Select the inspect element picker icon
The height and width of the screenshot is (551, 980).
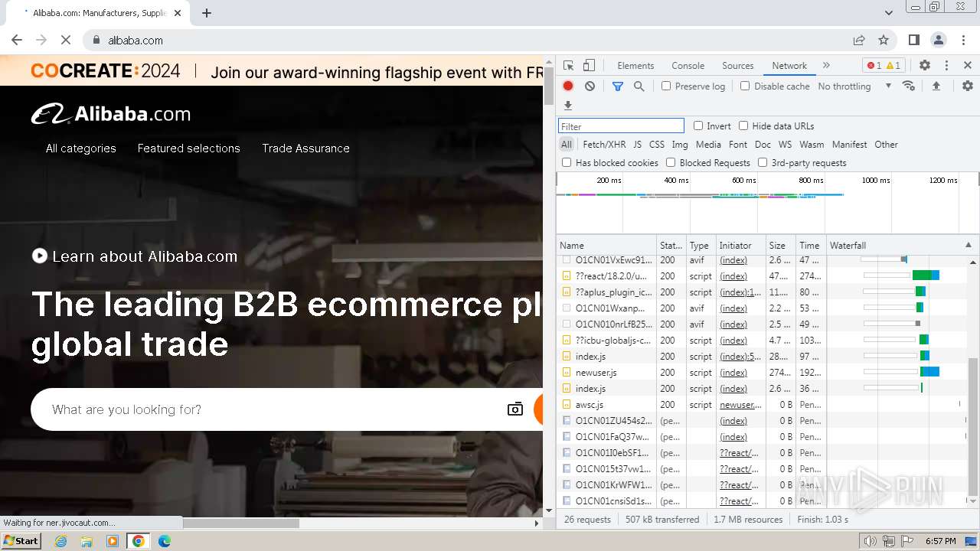tap(568, 66)
